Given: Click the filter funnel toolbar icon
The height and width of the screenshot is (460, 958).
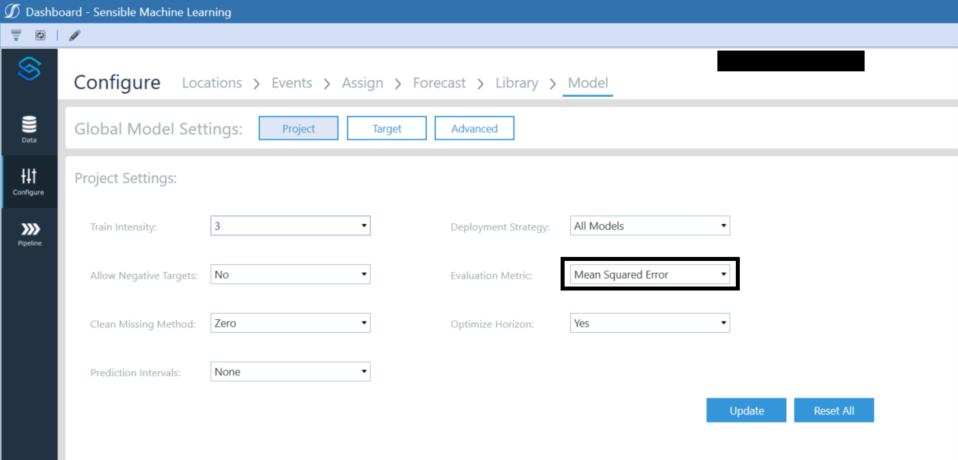Looking at the screenshot, I should tap(16, 36).
